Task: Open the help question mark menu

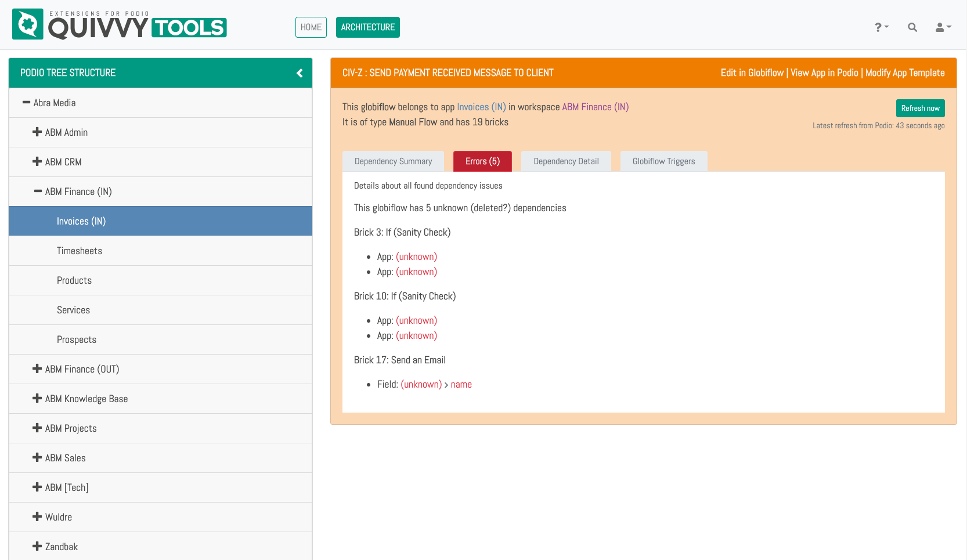Action: point(881,27)
